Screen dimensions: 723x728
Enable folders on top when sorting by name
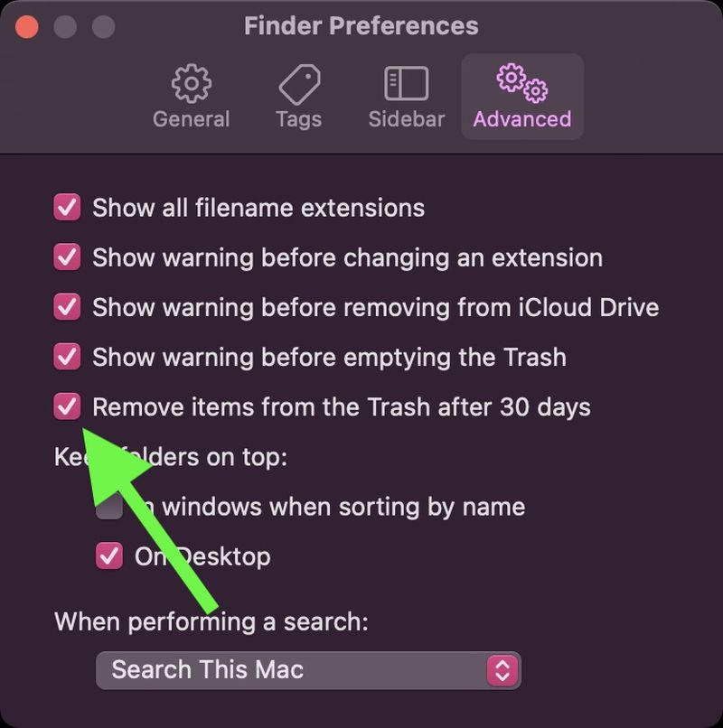pos(108,507)
